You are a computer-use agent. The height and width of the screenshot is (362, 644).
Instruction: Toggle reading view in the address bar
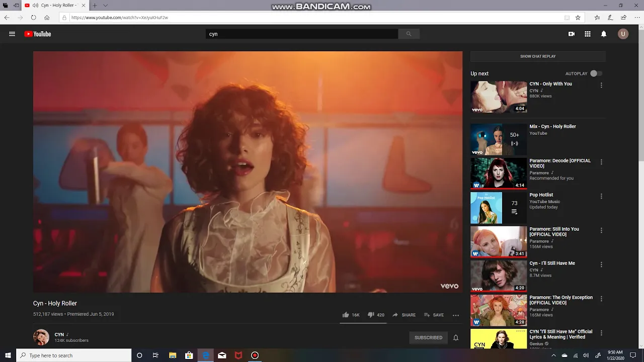[567, 18]
